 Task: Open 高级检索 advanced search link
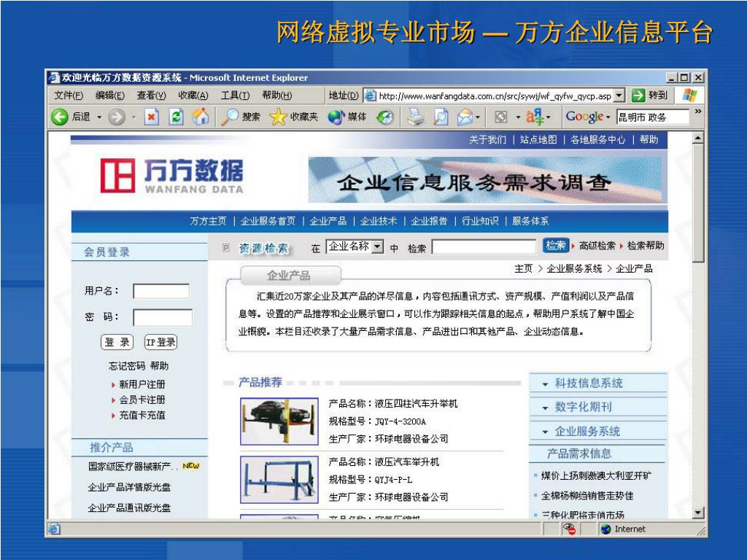(x=597, y=246)
